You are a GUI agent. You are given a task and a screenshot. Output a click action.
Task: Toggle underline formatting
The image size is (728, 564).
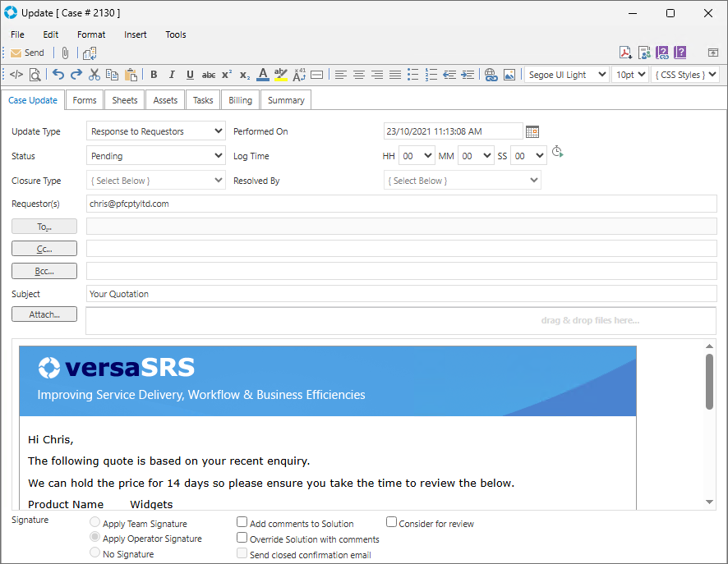(190, 74)
